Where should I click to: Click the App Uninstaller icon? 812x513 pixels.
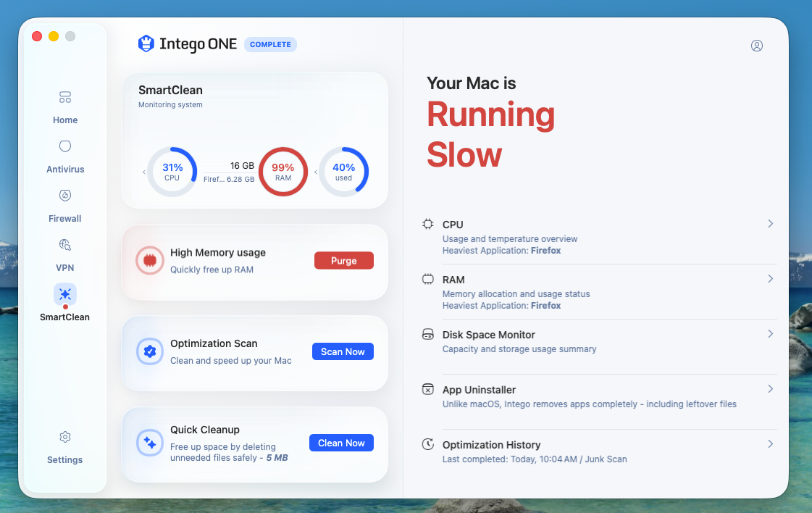428,389
